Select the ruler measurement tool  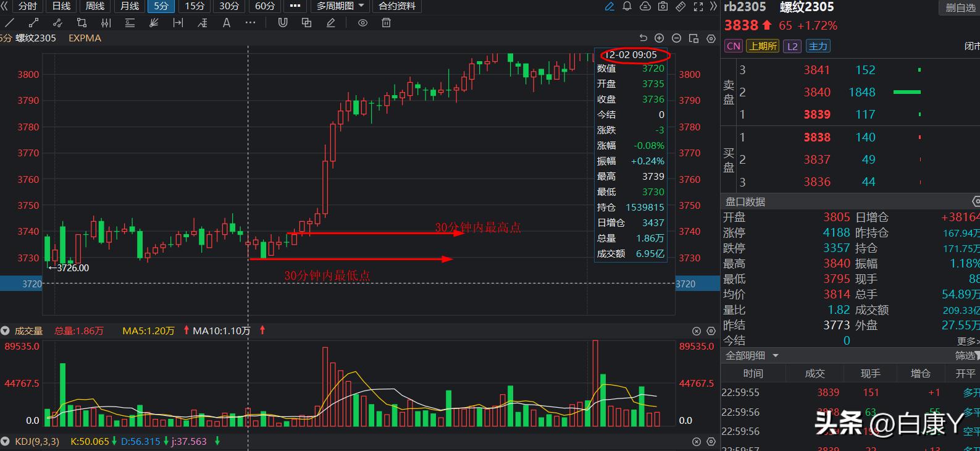[681, 6]
